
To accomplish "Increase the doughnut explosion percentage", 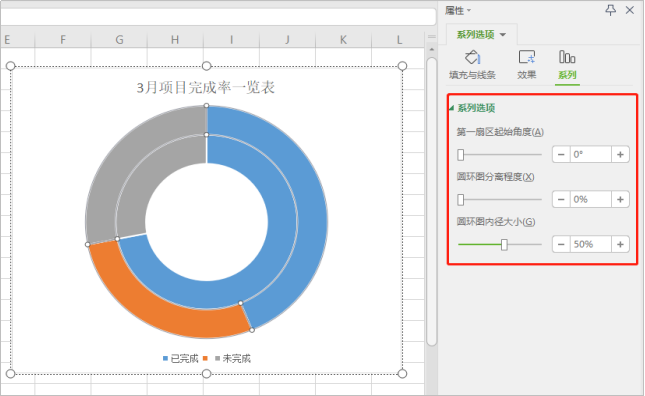I will 620,199.
